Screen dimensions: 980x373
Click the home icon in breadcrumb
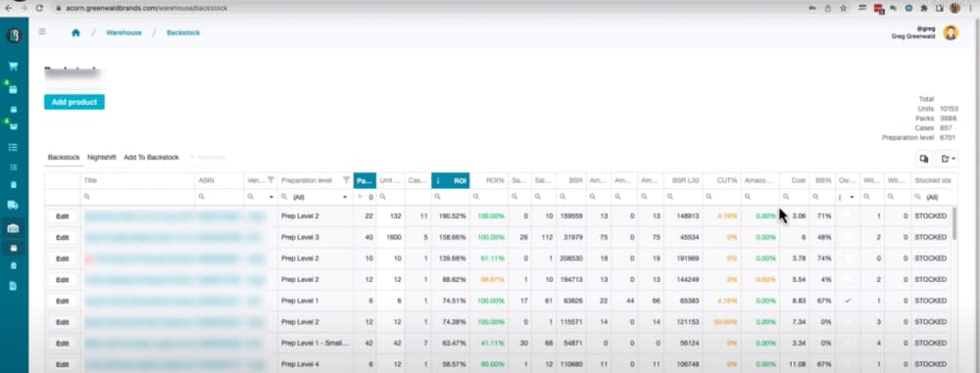[x=75, y=32]
